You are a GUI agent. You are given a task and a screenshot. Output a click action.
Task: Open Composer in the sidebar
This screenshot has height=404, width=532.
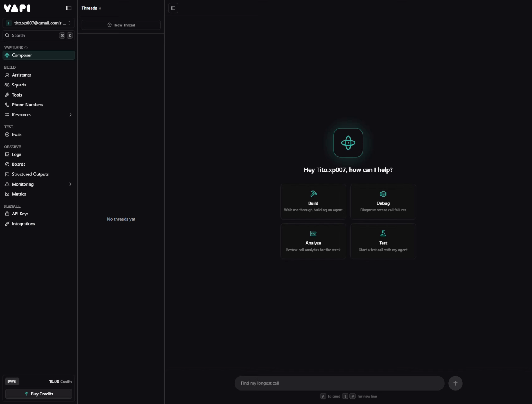[x=39, y=55]
